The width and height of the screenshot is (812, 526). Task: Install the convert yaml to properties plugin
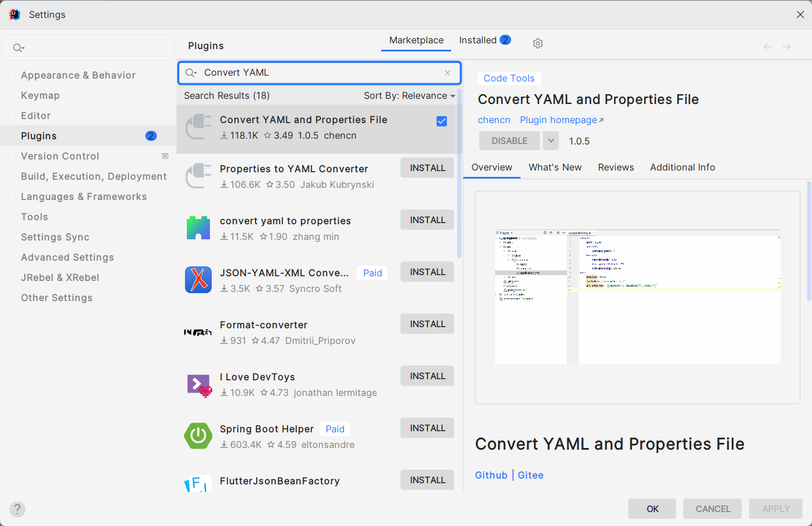coord(427,220)
